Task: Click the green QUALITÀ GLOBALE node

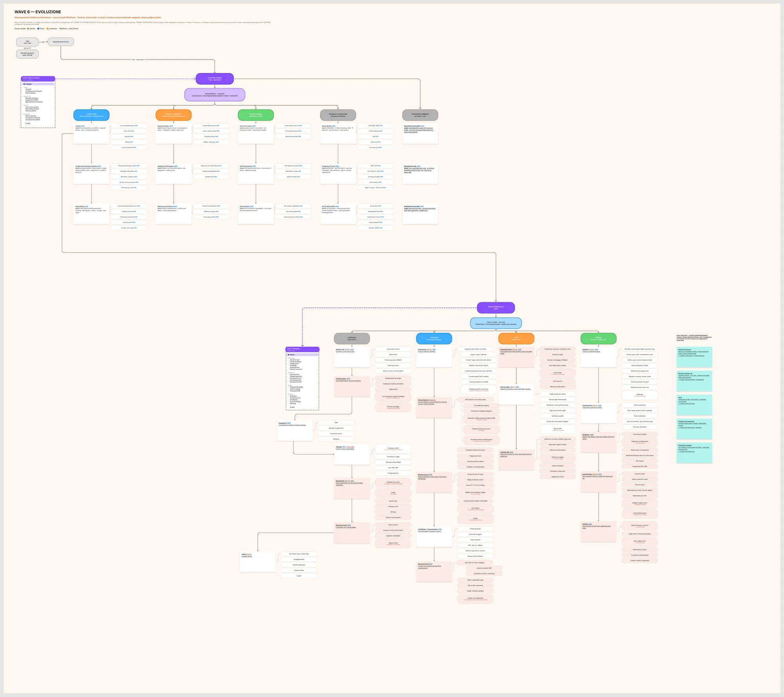Action: [x=256, y=115]
